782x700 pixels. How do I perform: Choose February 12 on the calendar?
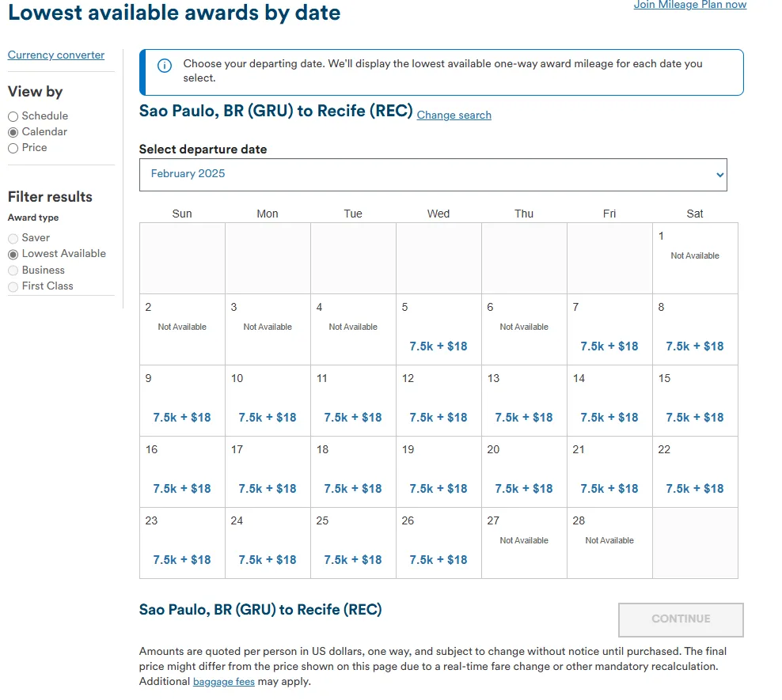click(x=438, y=401)
